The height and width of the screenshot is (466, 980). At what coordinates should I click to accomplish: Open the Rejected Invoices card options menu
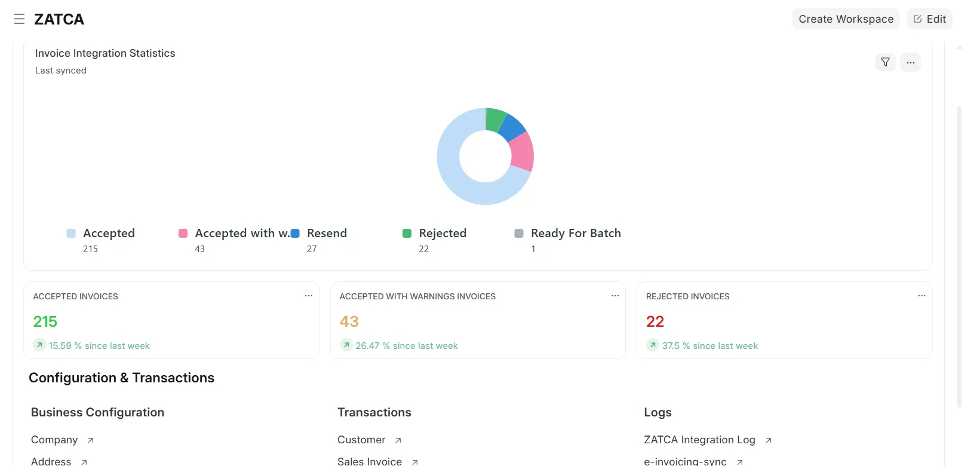click(x=921, y=296)
